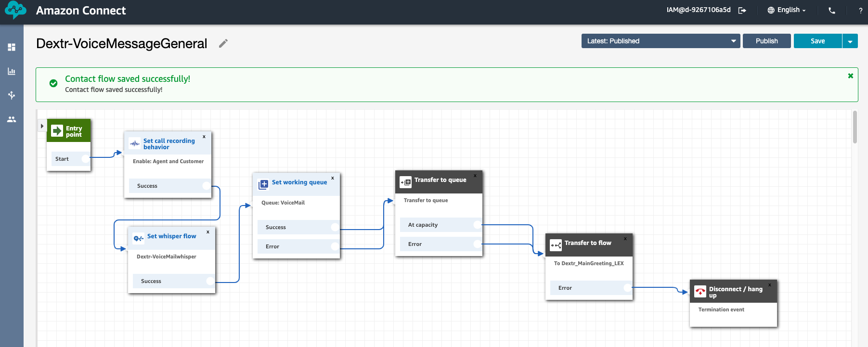Remove the Set working queue block
Viewport: 868px width, 347px height.
click(333, 178)
